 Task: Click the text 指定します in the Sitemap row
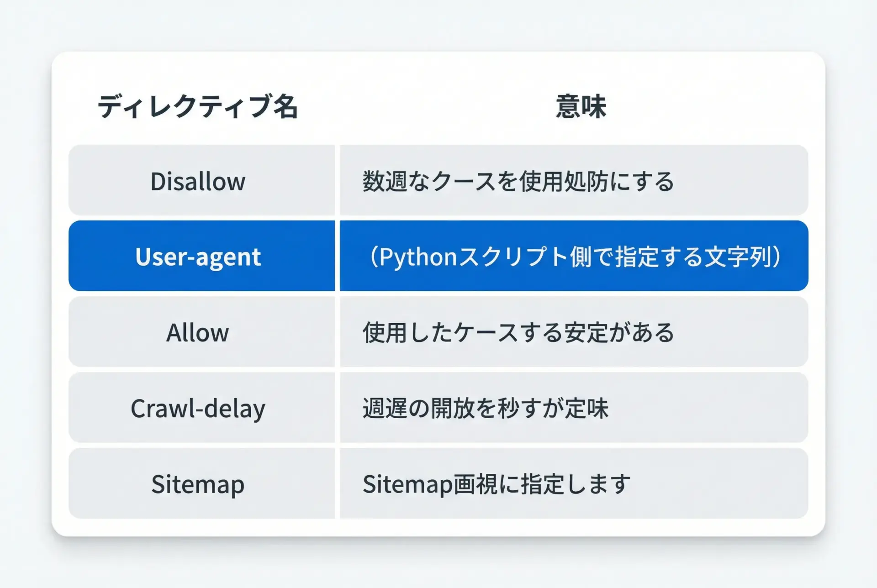click(x=576, y=484)
